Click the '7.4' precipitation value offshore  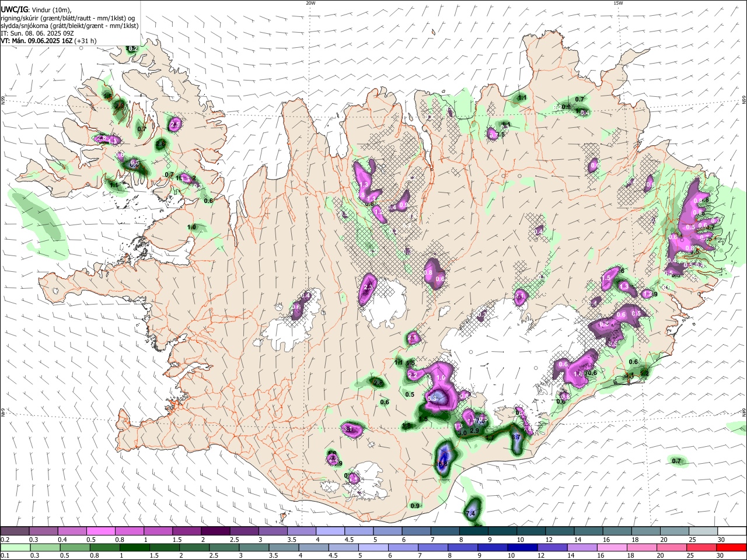point(470,513)
